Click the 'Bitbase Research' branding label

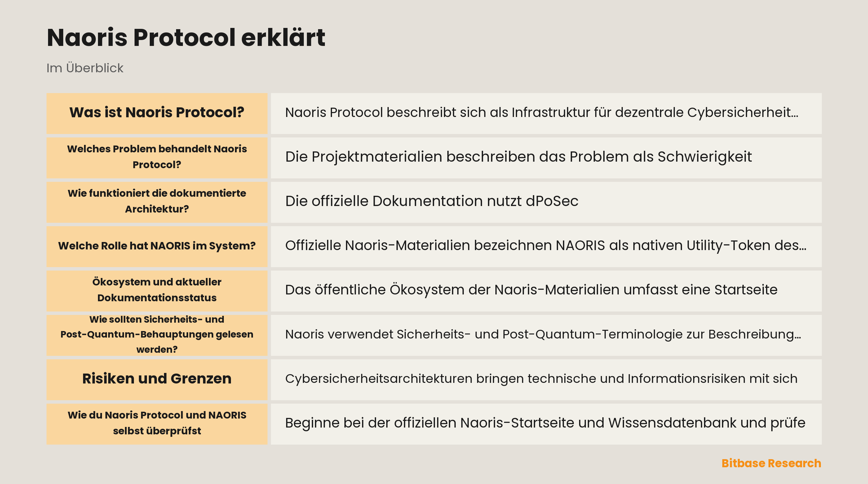click(x=771, y=463)
